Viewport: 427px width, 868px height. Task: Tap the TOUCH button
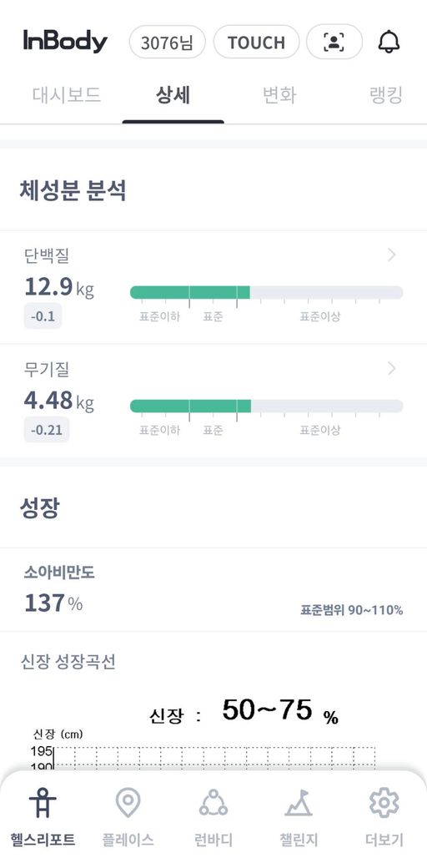click(257, 42)
